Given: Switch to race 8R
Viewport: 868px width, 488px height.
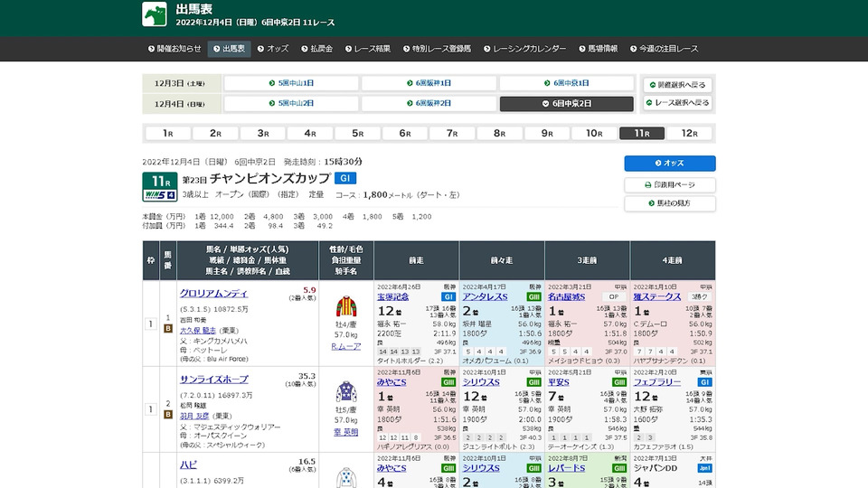Looking at the screenshot, I should pyautogui.click(x=500, y=134).
